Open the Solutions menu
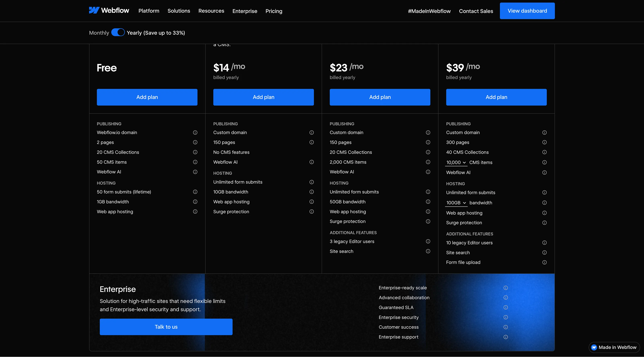 (x=179, y=11)
